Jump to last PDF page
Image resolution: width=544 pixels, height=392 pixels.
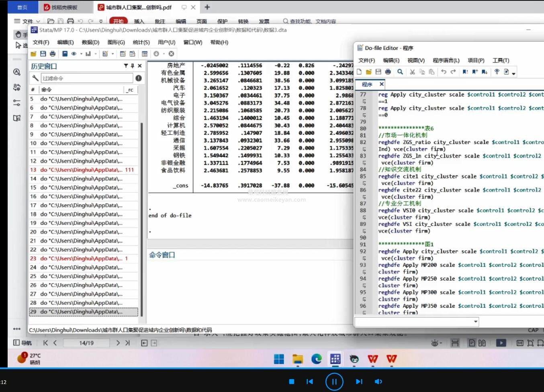[127, 343]
